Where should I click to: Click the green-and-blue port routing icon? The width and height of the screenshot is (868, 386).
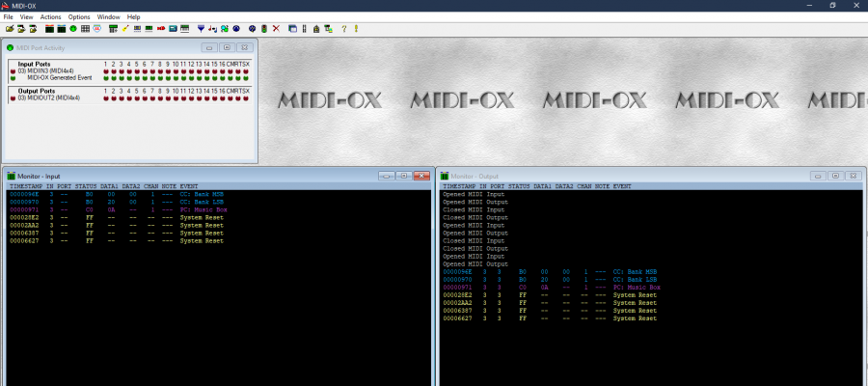point(225,28)
